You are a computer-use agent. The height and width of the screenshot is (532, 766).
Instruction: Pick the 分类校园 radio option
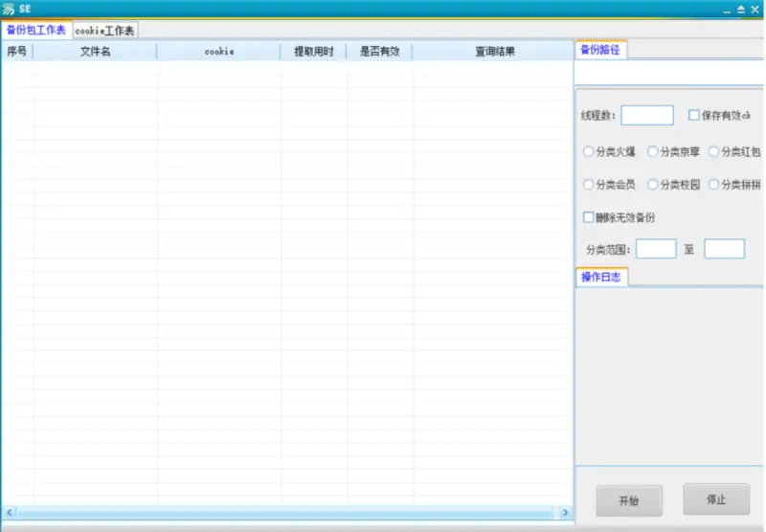point(653,185)
